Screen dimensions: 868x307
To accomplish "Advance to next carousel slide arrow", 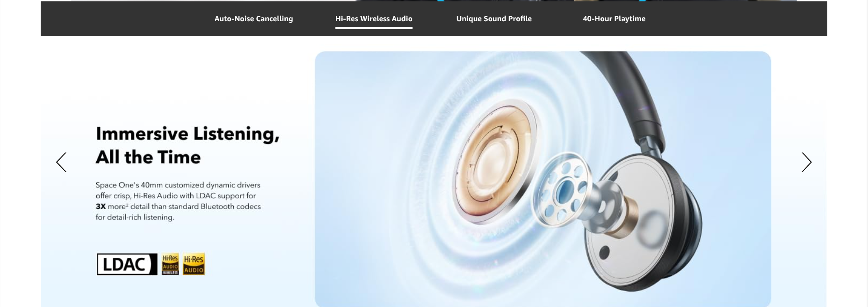I will 807,162.
